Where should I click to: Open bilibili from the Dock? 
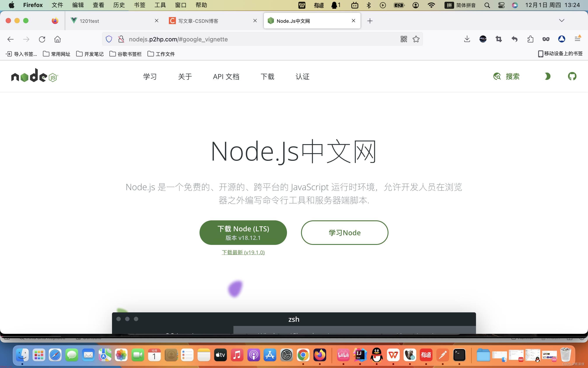(x=343, y=355)
